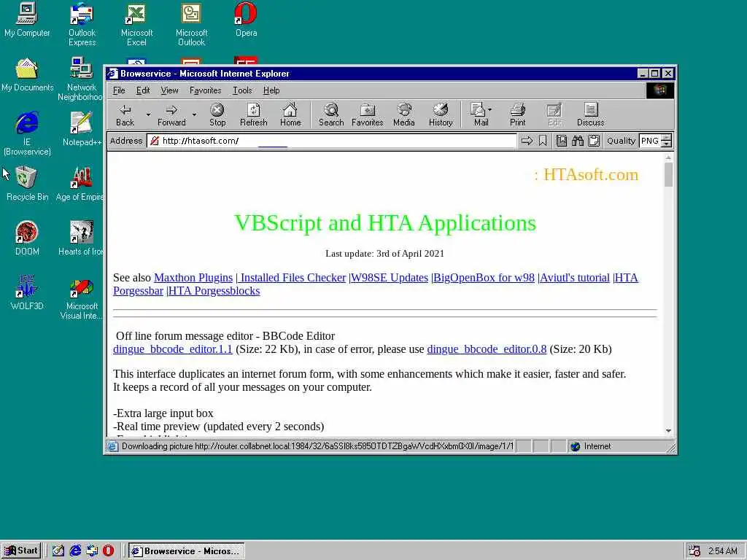
Task: Open the Help menu
Action: point(271,90)
